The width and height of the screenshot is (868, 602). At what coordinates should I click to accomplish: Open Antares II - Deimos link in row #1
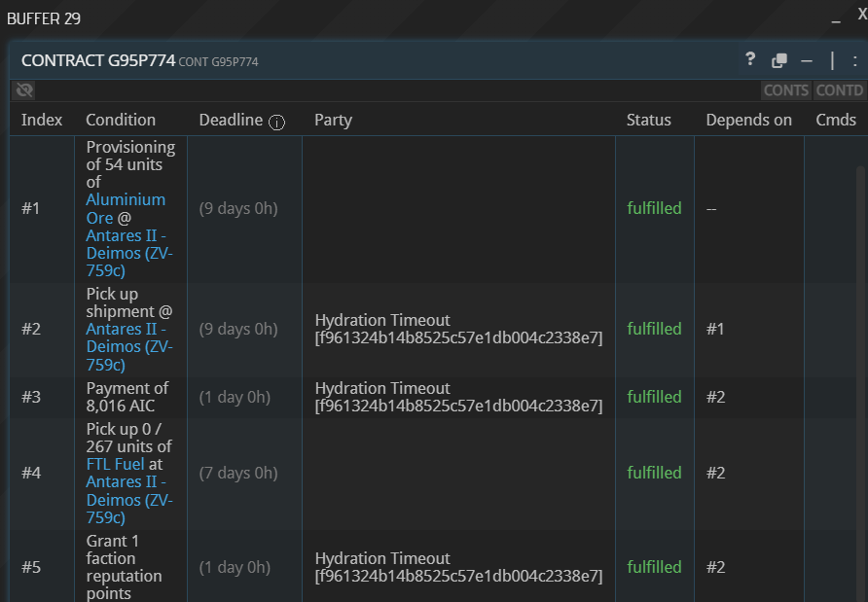tap(129, 253)
